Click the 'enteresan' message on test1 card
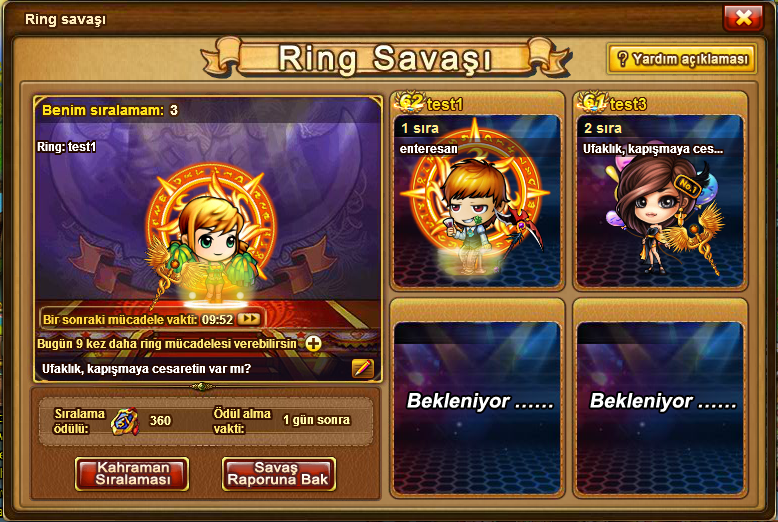Screen dimensions: 778x522 (x=429, y=148)
